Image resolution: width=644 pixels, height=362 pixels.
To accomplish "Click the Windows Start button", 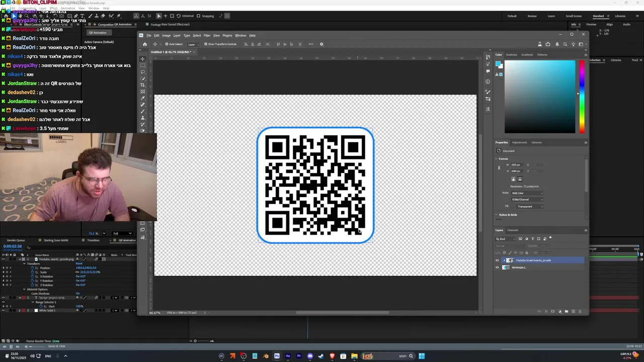I will (422, 356).
